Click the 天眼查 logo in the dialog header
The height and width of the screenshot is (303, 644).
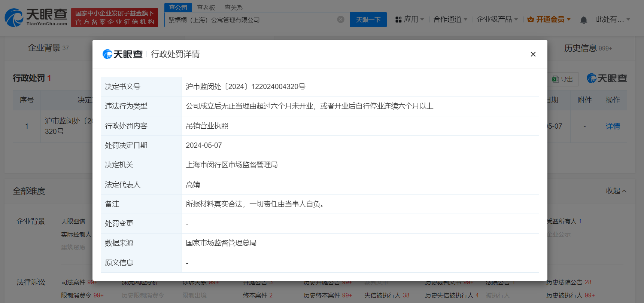click(x=122, y=54)
